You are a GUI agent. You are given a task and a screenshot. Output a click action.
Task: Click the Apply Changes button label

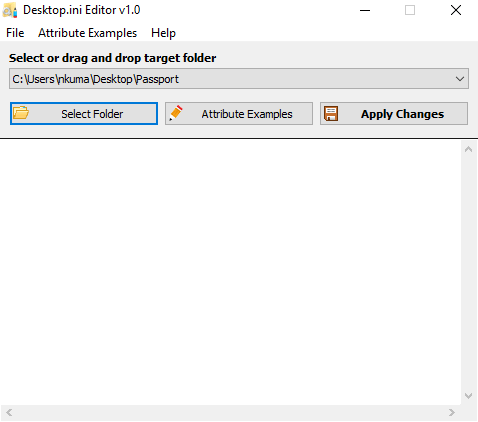pos(402,114)
